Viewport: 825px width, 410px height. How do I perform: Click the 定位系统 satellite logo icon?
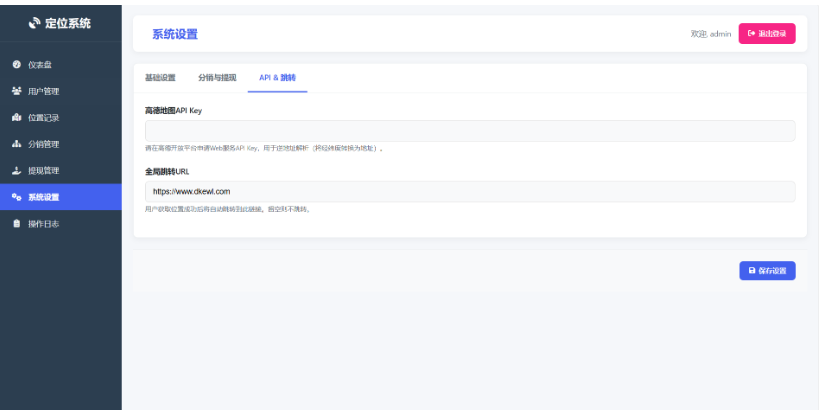(35, 23)
